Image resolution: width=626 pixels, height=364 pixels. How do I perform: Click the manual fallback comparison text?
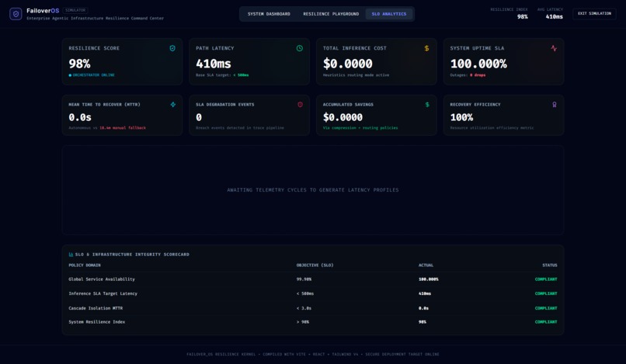point(107,128)
